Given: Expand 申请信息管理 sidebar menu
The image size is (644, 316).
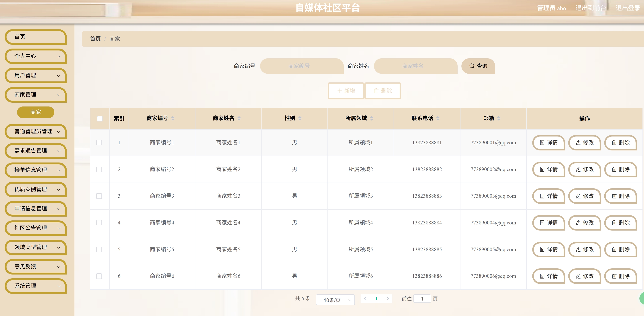Looking at the screenshot, I should point(36,209).
